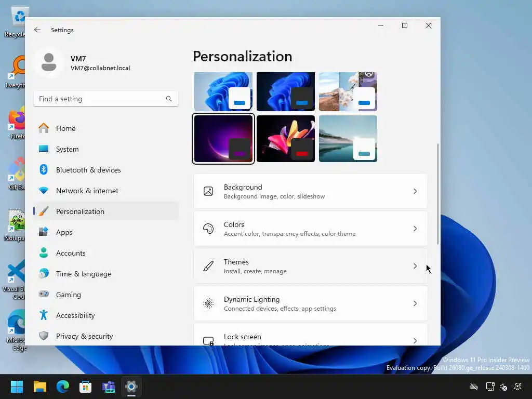Click the Personalization paintbrush icon
Image resolution: width=532 pixels, height=399 pixels.
pyautogui.click(x=44, y=211)
